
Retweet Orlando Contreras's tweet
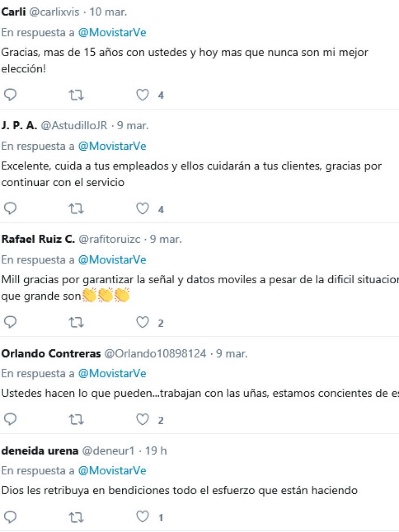[x=76, y=420]
